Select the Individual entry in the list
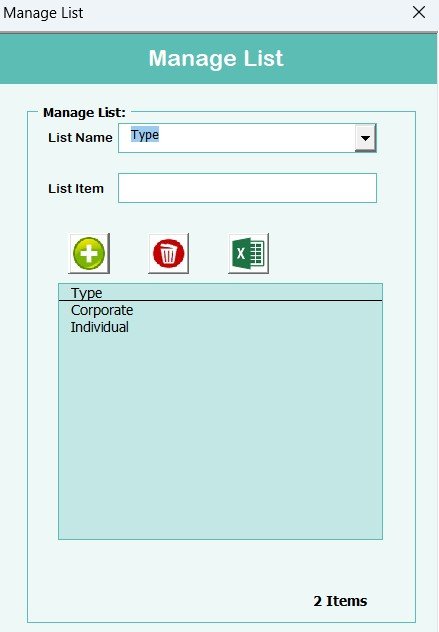Viewport: 439px width, 632px height. 100,327
